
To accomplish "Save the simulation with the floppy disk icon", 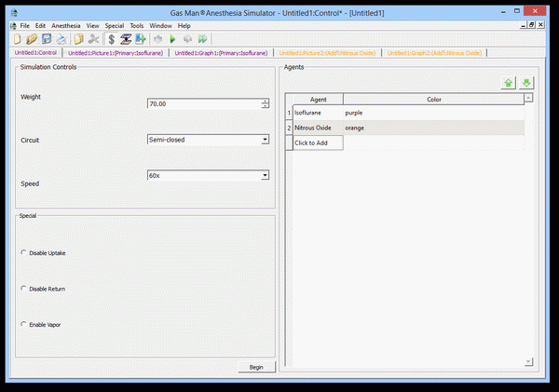I will (x=47, y=39).
